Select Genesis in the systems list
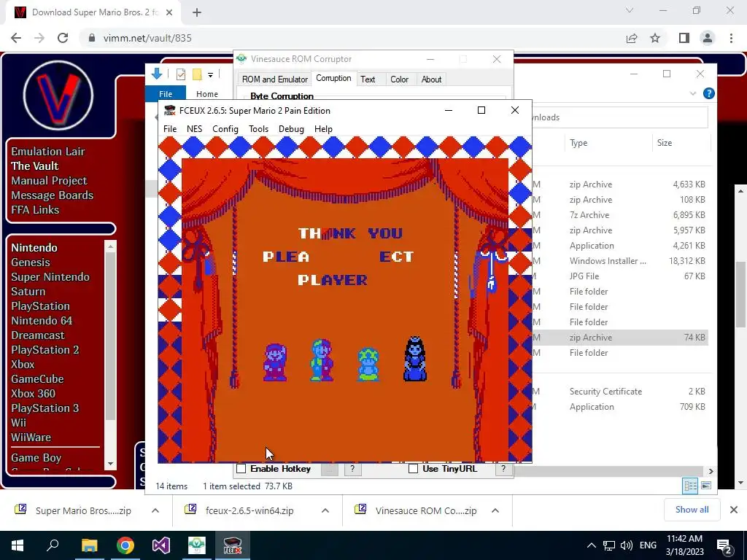 [31, 262]
